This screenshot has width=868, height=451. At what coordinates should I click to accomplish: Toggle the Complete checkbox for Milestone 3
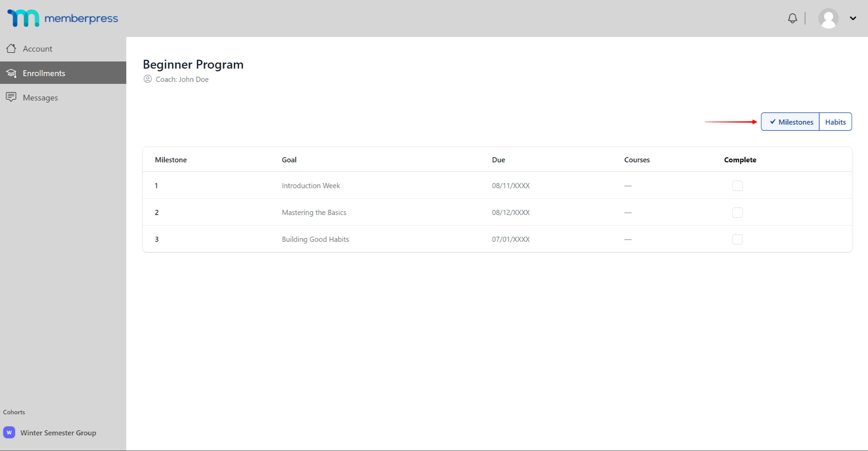(737, 239)
